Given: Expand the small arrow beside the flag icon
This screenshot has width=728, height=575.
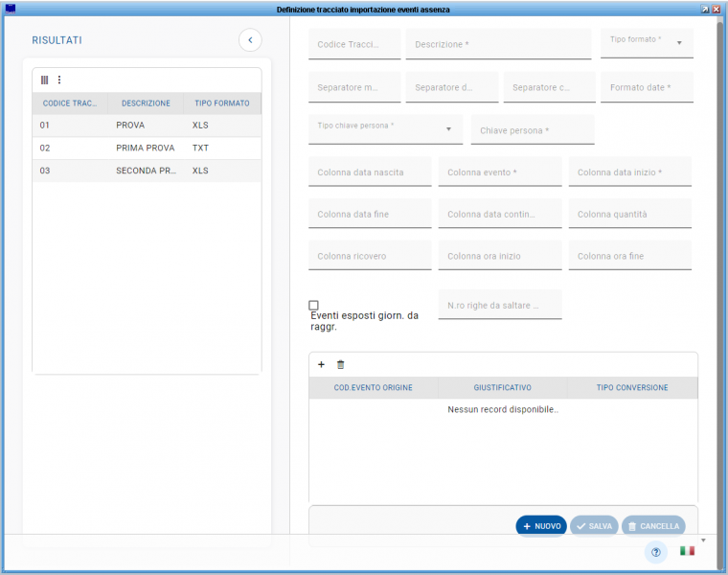Looking at the screenshot, I should [704, 540].
